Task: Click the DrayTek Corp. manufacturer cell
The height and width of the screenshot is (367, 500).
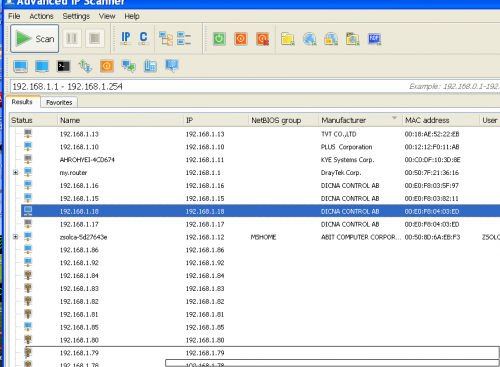Action: pos(341,173)
